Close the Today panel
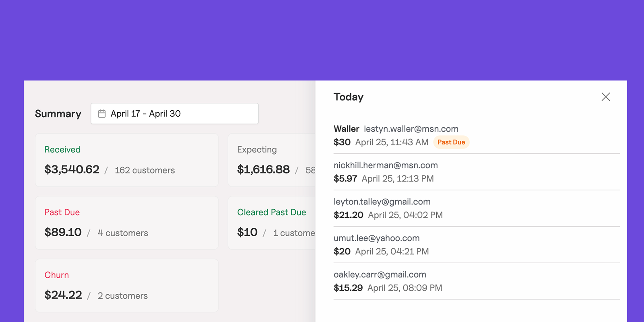The width and height of the screenshot is (644, 322). coord(605,97)
